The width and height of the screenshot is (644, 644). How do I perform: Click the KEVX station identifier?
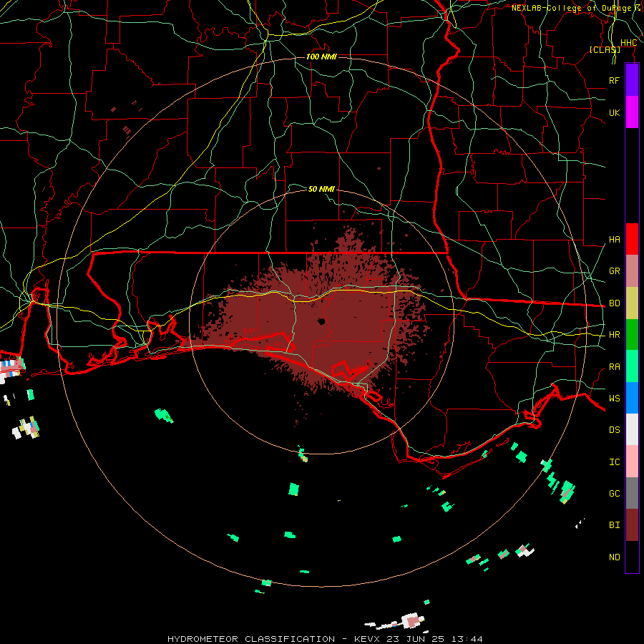[x=367, y=639]
